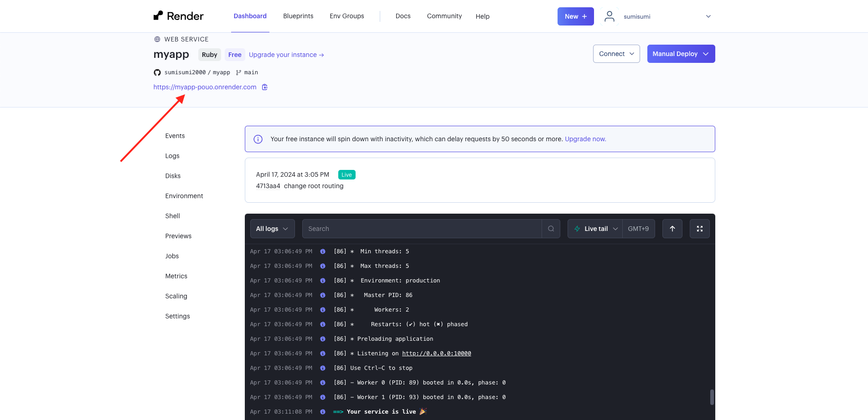Click Upgrade your instance link

286,55
